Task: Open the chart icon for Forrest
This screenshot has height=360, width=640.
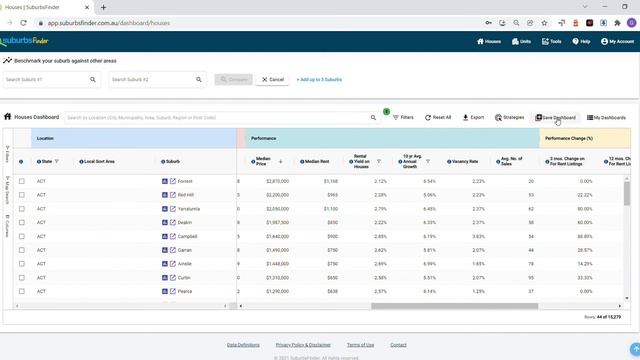Action: 165,181
